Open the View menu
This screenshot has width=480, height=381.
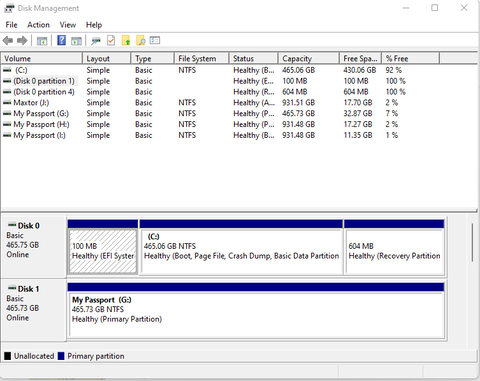pos(68,25)
